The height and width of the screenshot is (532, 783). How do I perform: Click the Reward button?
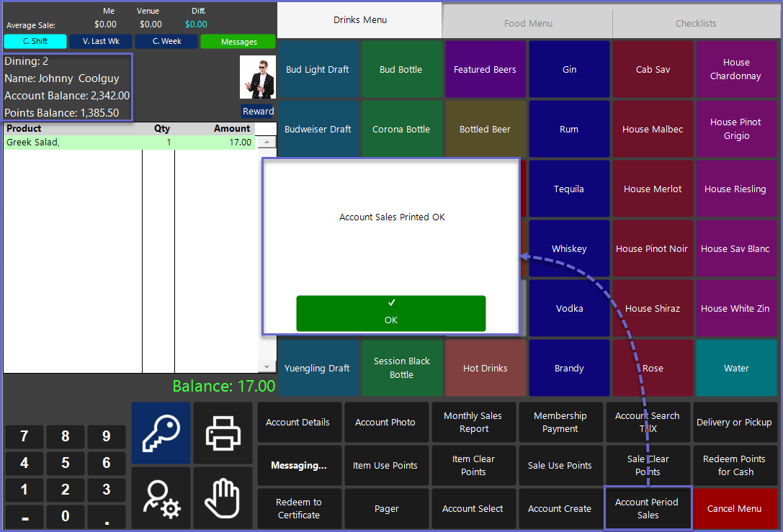258,112
